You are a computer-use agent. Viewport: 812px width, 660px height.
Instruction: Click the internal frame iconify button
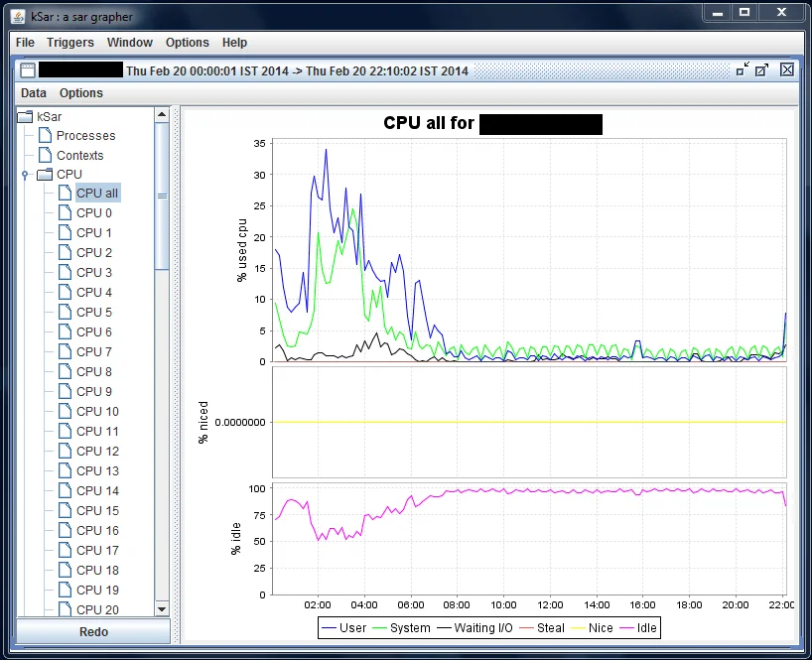(x=742, y=69)
